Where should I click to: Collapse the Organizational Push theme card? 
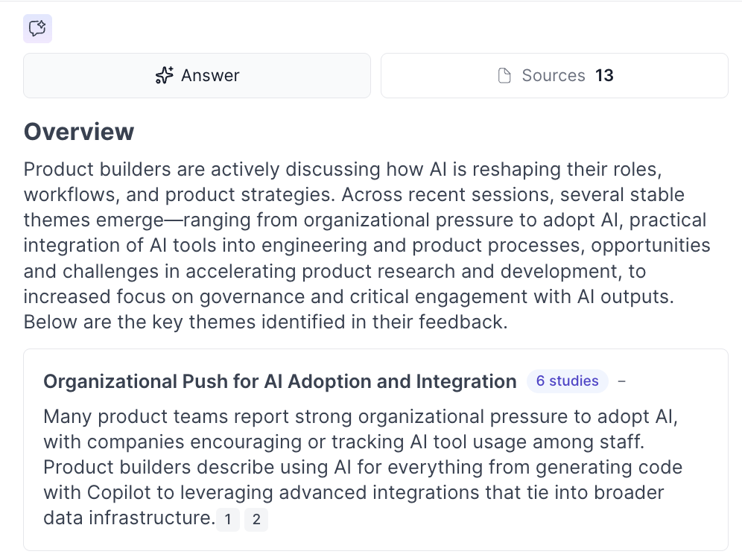[x=622, y=381]
